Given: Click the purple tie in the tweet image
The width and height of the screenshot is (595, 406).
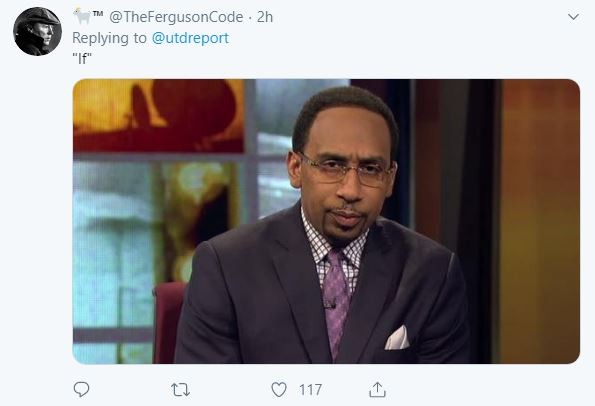Looking at the screenshot, I should pos(335,302).
